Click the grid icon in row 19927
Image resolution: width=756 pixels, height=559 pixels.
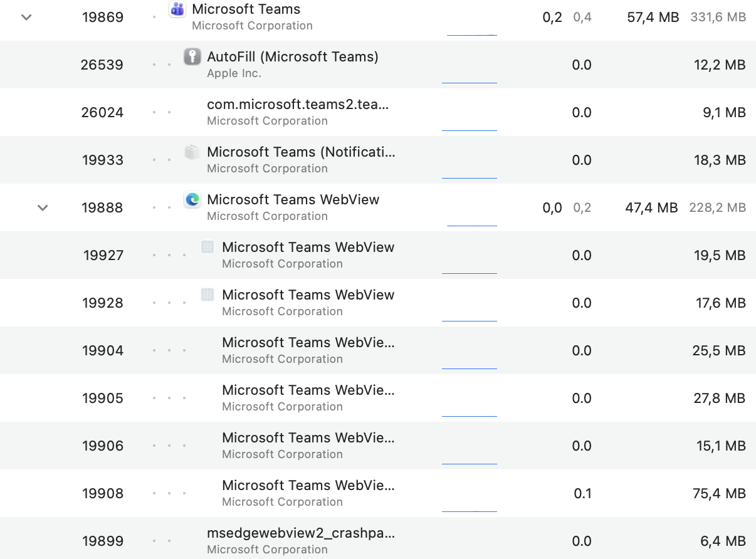click(x=207, y=247)
